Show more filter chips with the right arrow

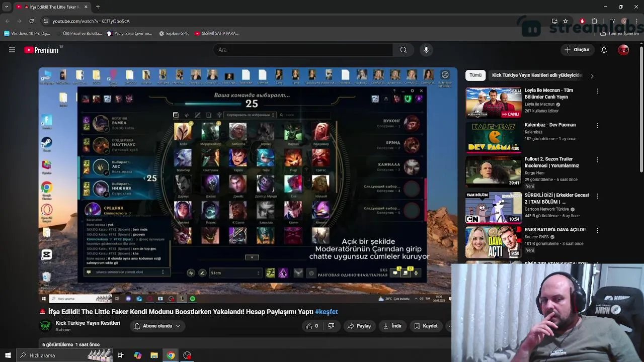(592, 76)
